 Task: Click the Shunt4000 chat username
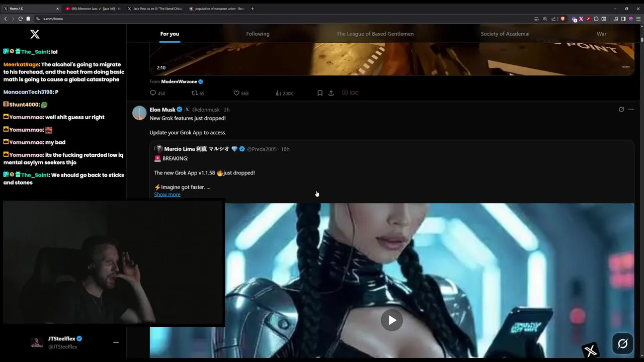[x=24, y=105]
